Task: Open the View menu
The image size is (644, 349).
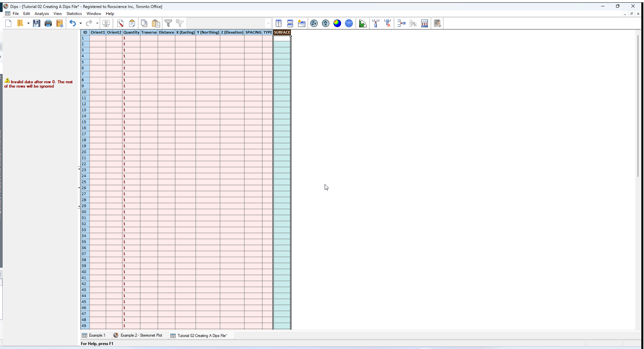Action: (58, 14)
